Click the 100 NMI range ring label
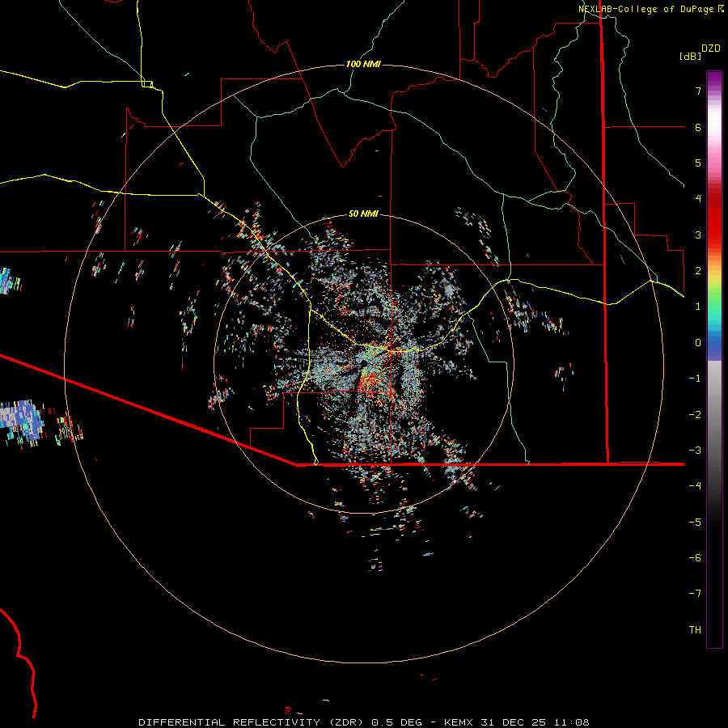Viewport: 728px width, 728px height. pyautogui.click(x=363, y=64)
